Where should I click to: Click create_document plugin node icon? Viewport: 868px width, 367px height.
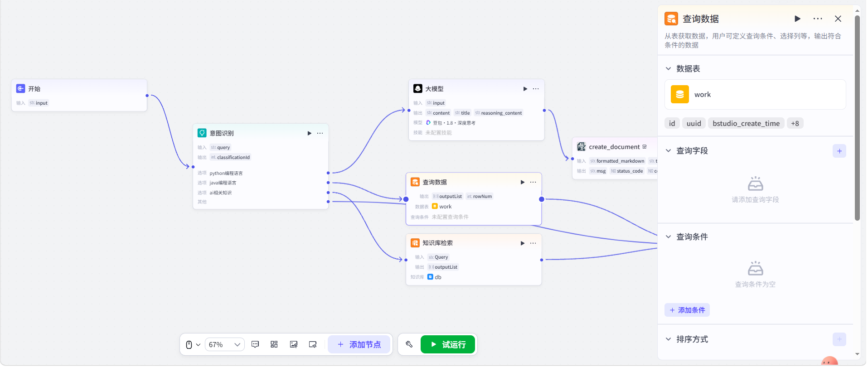tap(582, 147)
